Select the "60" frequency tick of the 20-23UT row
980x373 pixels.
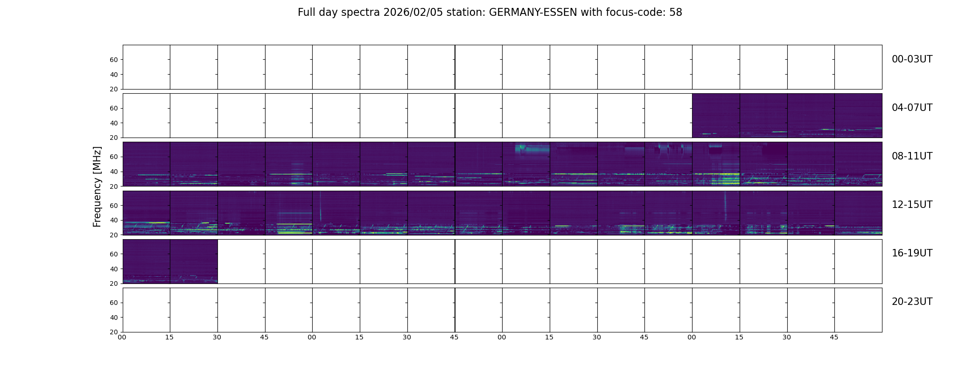(x=114, y=303)
